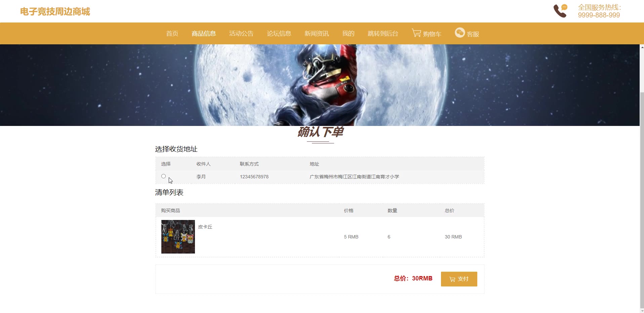Open 活动公告 page
Screen dimensions: 644x313
pos(241,34)
